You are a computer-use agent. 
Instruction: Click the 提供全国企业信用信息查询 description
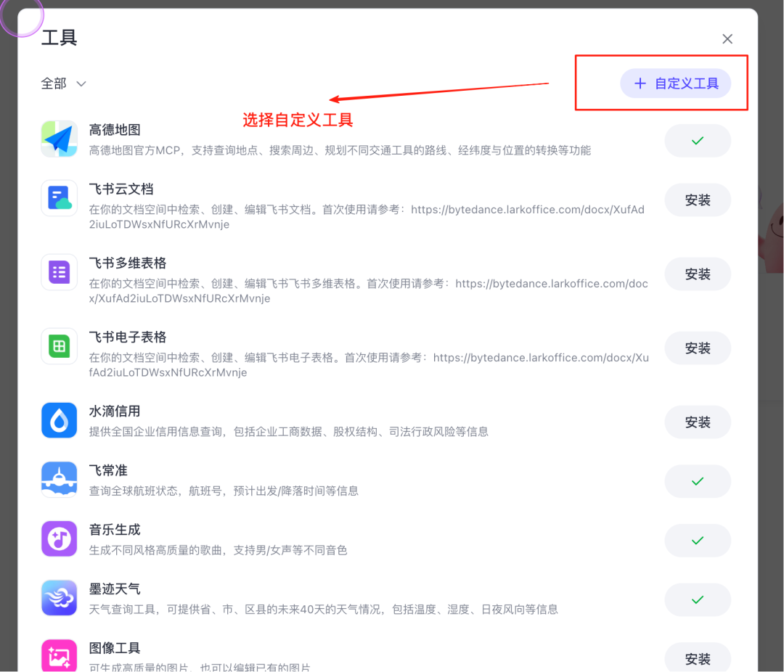pyautogui.click(x=288, y=432)
